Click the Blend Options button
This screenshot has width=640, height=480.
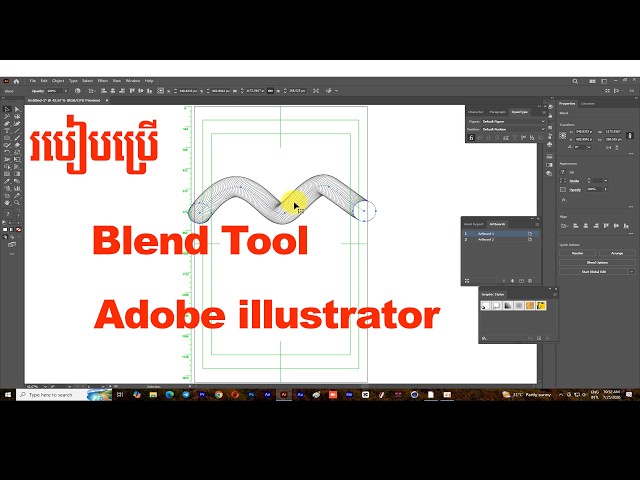coord(597,262)
